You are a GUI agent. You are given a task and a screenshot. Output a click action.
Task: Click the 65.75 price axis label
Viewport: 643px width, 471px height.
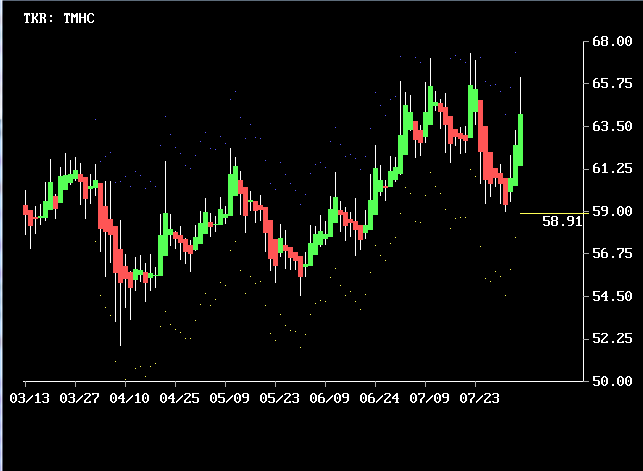coord(611,84)
